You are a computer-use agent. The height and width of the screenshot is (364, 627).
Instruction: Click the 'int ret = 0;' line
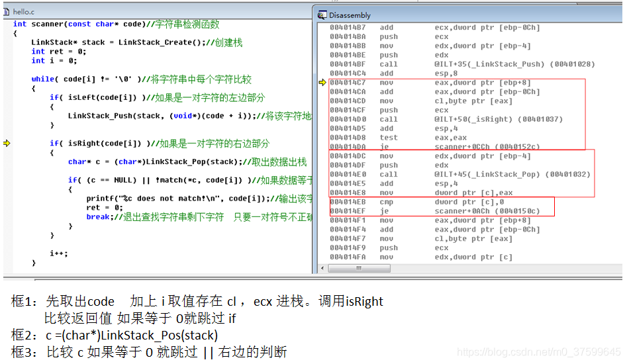(59, 52)
